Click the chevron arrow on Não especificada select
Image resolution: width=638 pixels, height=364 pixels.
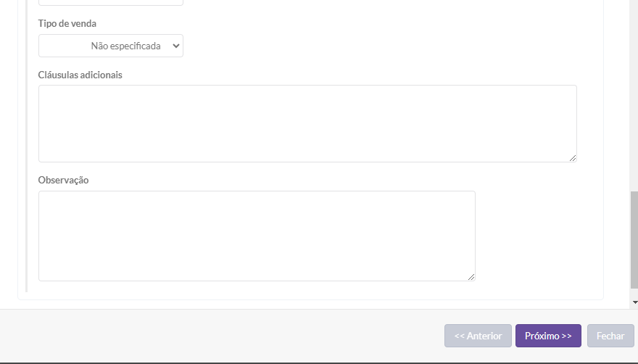click(x=175, y=46)
